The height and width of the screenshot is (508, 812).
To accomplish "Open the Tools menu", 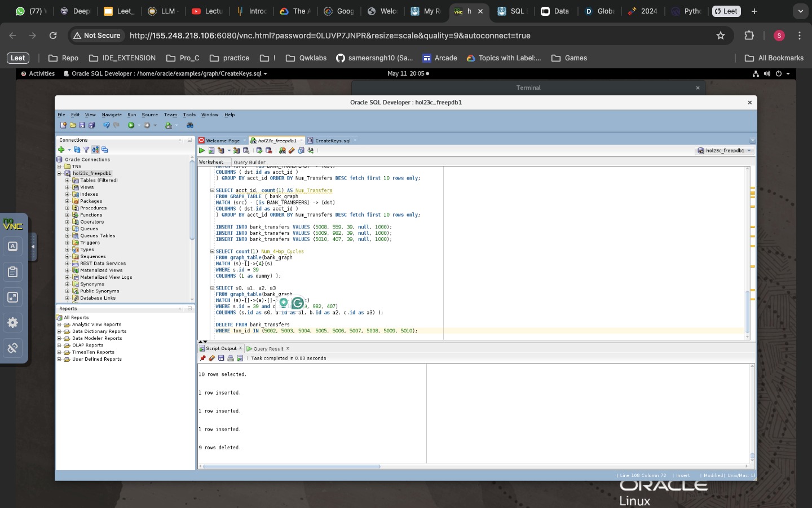I will click(189, 115).
